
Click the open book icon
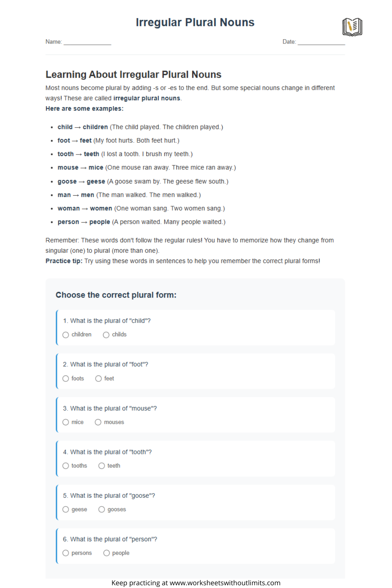[x=352, y=27]
